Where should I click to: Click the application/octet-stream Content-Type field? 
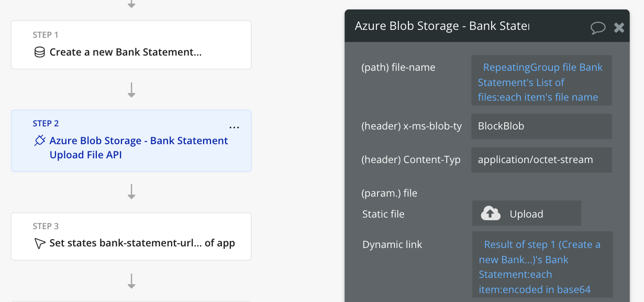click(541, 160)
